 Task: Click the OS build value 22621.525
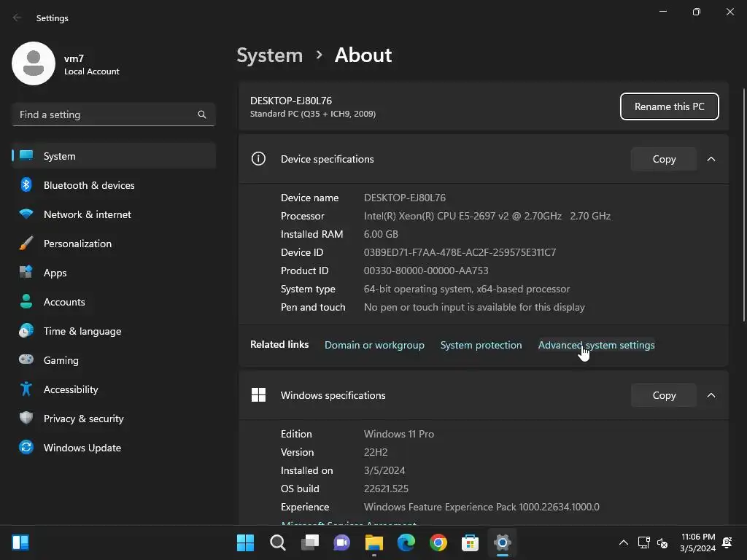386,489
